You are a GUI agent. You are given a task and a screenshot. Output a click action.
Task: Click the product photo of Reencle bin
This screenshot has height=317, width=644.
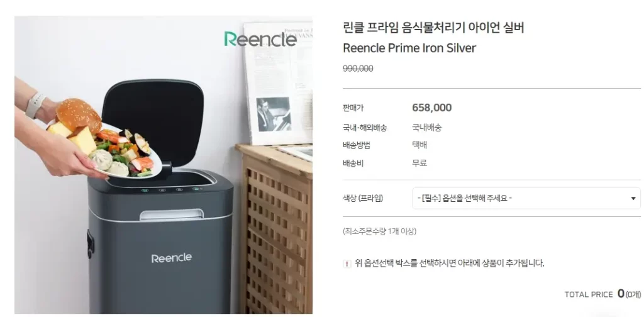pos(164,165)
